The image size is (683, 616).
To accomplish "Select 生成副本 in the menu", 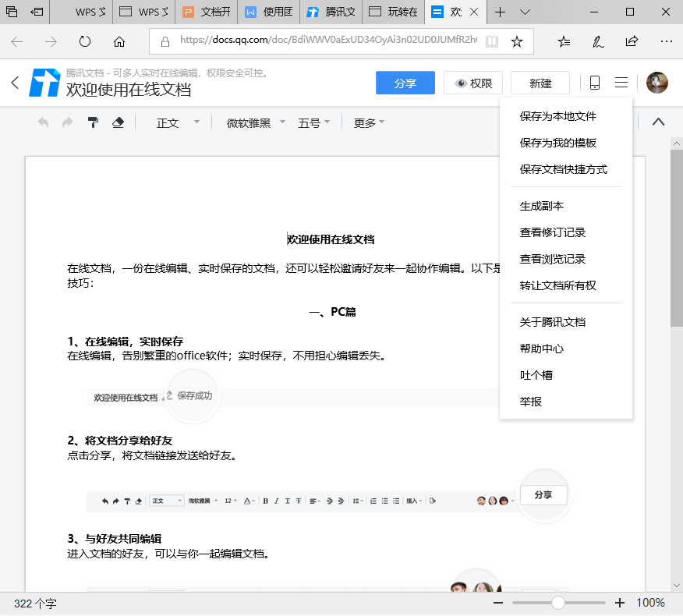I will click(541, 206).
